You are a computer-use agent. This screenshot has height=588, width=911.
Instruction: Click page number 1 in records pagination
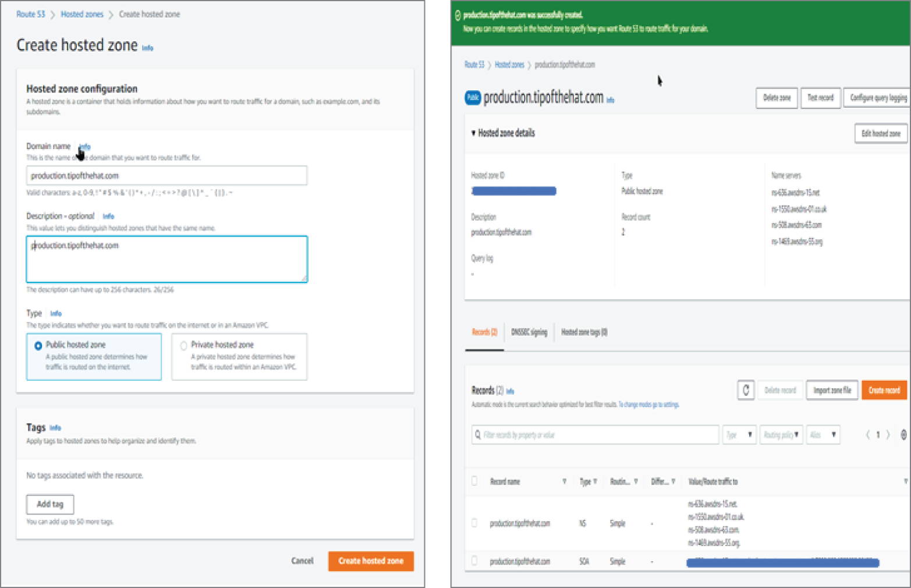(x=878, y=435)
